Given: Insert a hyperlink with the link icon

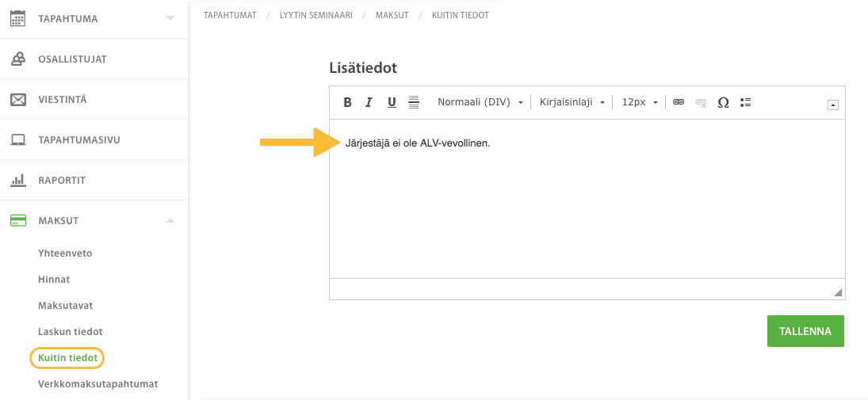Looking at the screenshot, I should coord(679,102).
